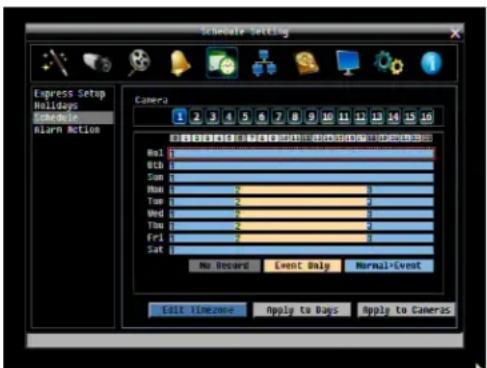This screenshot has height=368, width=487.
Task: Open record settings film reel icon
Action: [139, 63]
